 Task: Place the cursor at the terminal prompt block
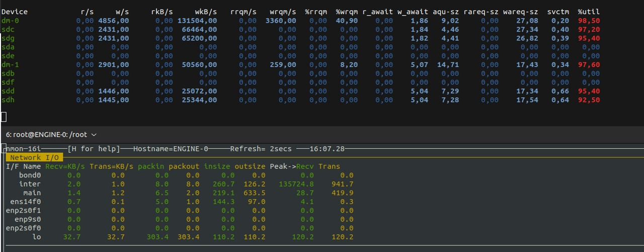click(4, 117)
